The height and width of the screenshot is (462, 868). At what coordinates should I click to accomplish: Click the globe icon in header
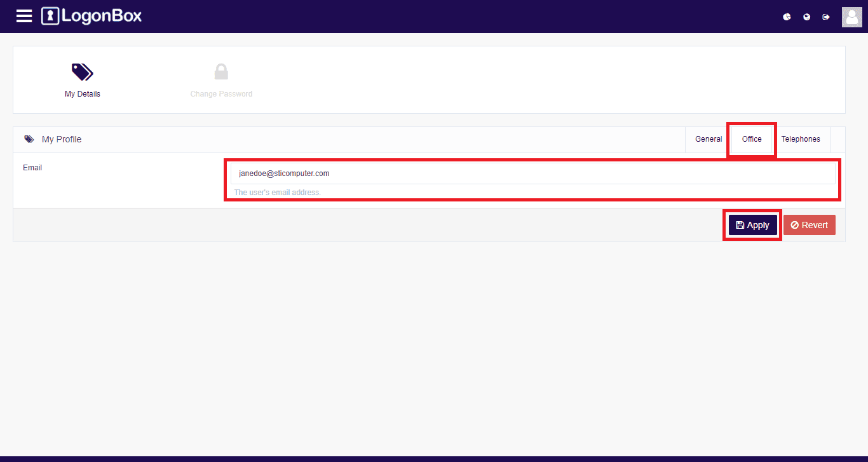[x=806, y=17]
